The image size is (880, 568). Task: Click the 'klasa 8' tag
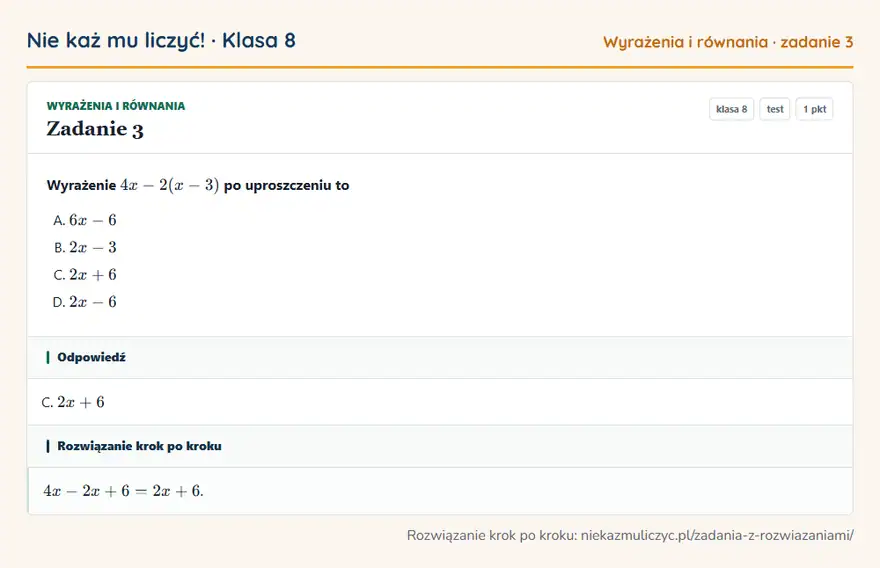pyautogui.click(x=731, y=109)
